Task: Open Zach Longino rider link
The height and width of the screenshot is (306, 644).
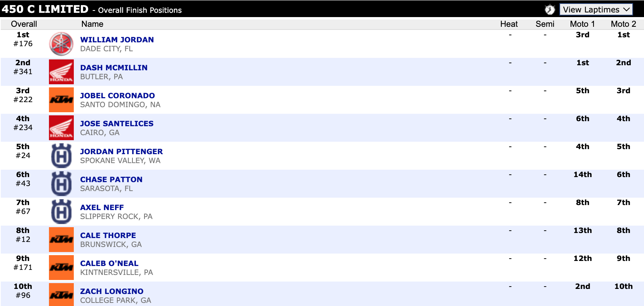Action: pyautogui.click(x=112, y=291)
